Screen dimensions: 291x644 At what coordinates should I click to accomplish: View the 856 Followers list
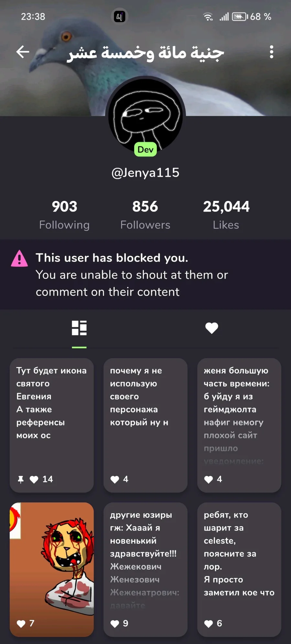click(x=145, y=215)
